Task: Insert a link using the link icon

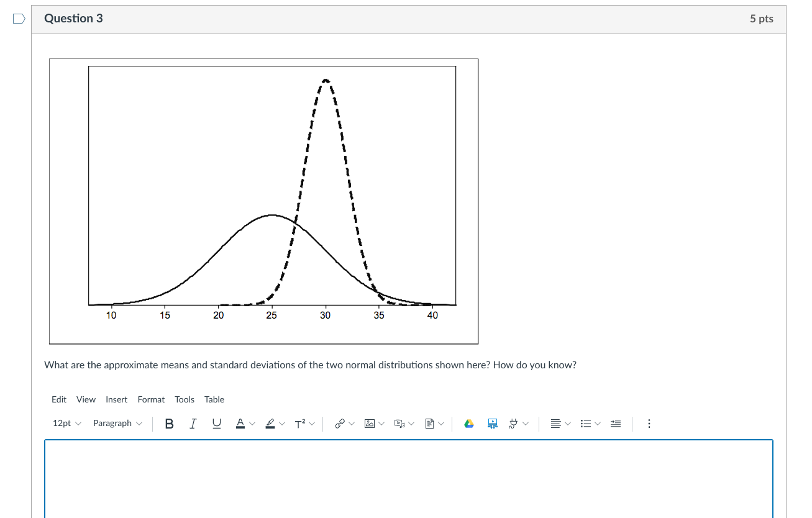Action: tap(339, 423)
